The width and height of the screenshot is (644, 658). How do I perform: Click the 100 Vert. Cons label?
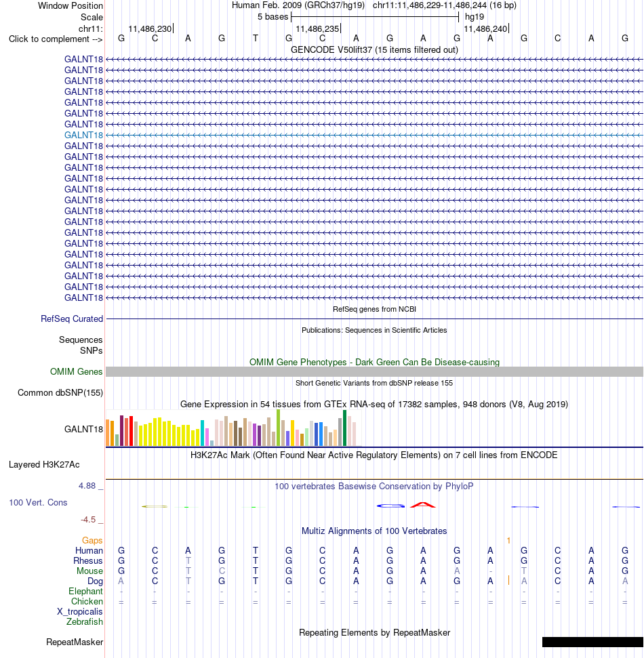tap(38, 503)
